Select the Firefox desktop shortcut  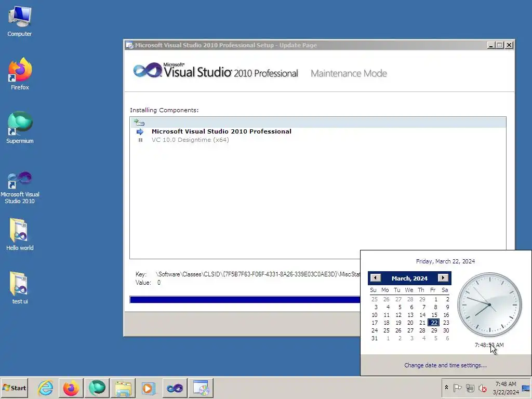[x=20, y=74]
